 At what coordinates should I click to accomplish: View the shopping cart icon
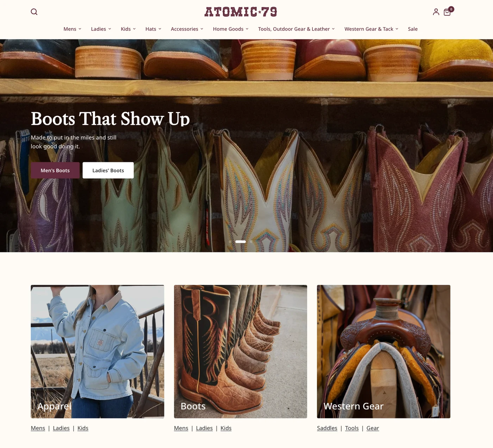[x=448, y=12]
